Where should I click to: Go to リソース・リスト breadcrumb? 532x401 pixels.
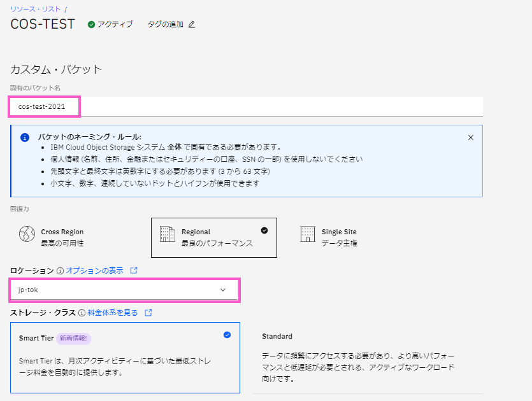(x=36, y=9)
